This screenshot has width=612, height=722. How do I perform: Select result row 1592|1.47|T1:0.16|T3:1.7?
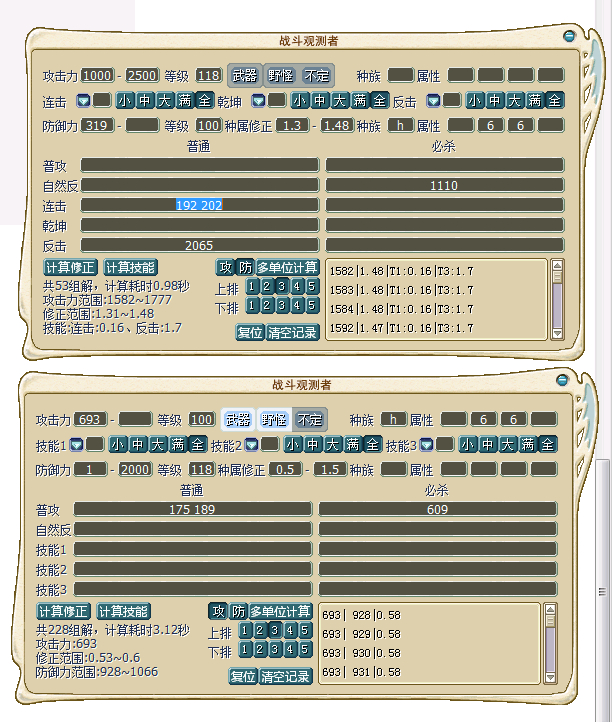coord(402,328)
